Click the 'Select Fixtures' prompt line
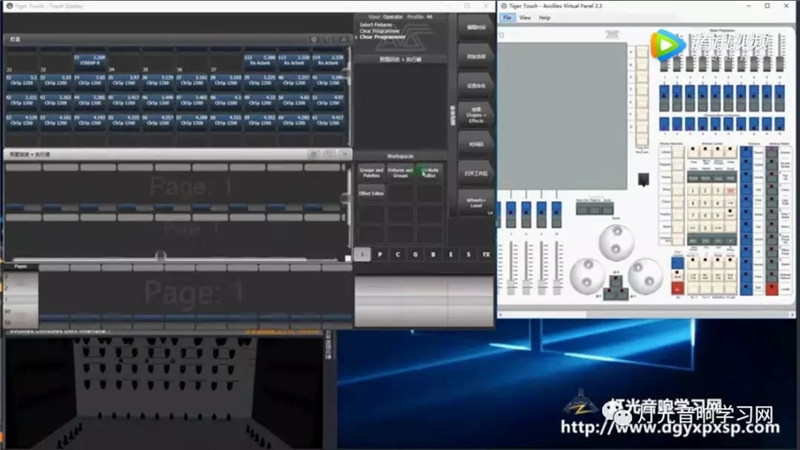The image size is (800, 450). click(376, 24)
